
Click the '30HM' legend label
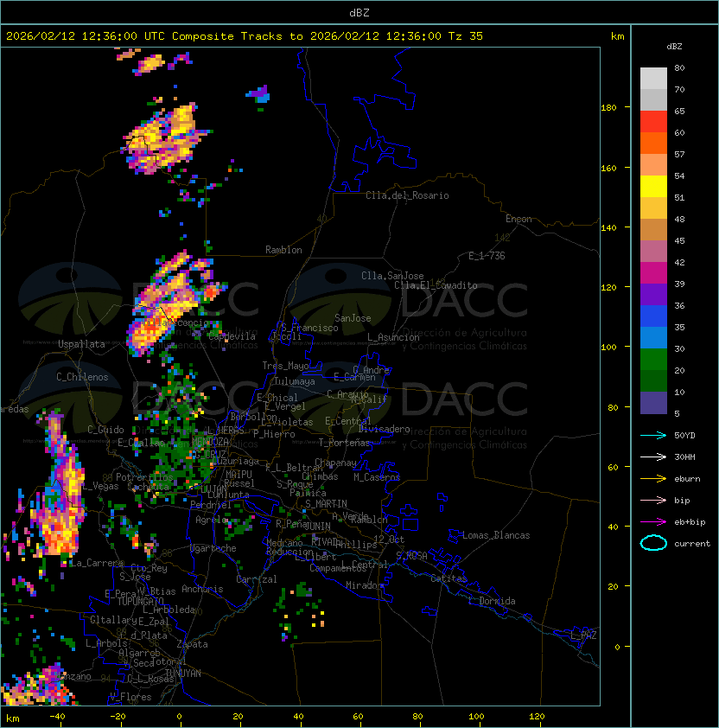point(684,457)
